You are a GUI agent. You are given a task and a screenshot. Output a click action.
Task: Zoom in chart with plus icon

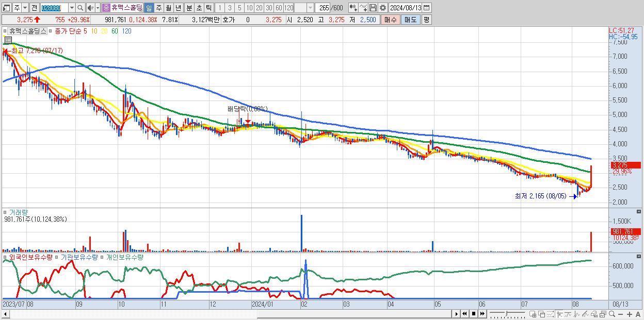630,314
